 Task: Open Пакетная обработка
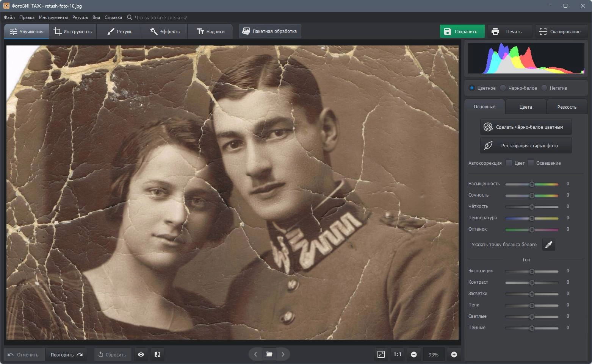270,31
